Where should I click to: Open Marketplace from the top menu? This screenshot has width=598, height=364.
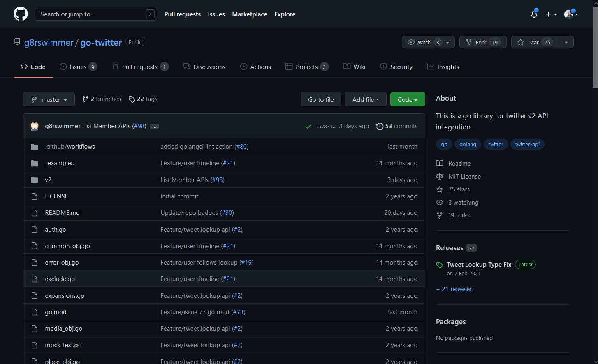click(250, 14)
